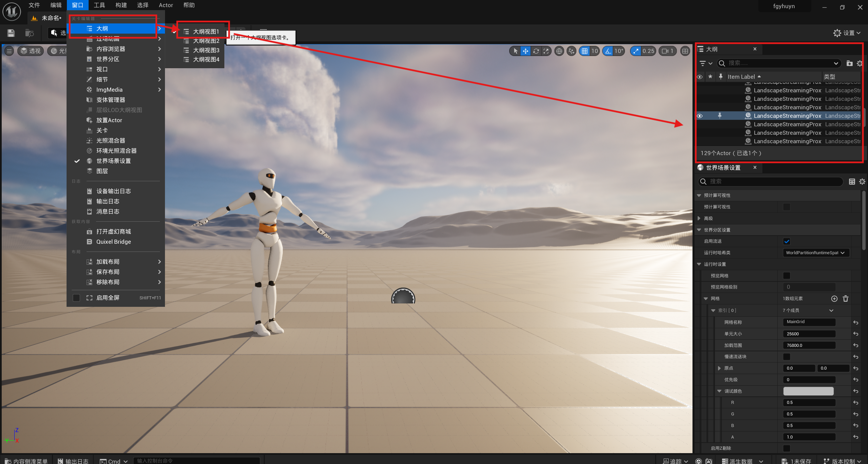
Task: Choose 内容浏览器 from the window menu
Action: [111, 49]
